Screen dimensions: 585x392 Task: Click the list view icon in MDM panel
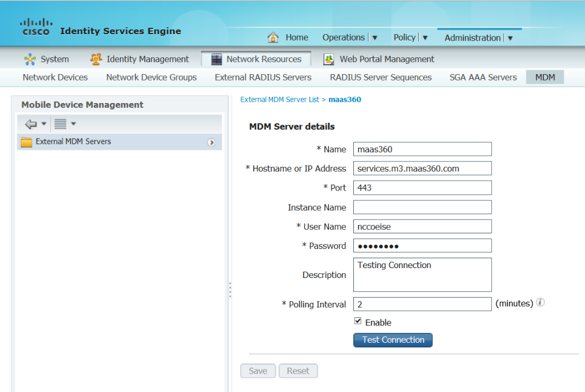pyautogui.click(x=60, y=124)
